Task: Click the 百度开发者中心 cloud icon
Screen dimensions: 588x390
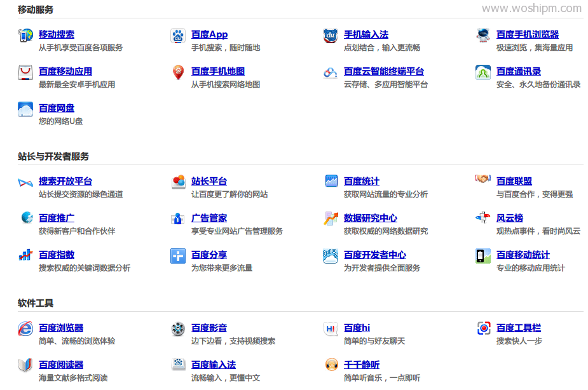Action: pos(331,256)
